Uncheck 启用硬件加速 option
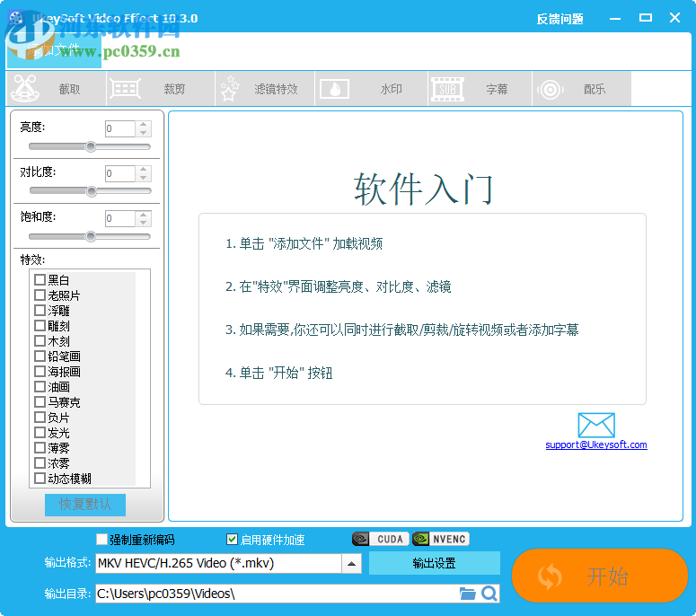The width and height of the screenshot is (696, 616). click(232, 539)
